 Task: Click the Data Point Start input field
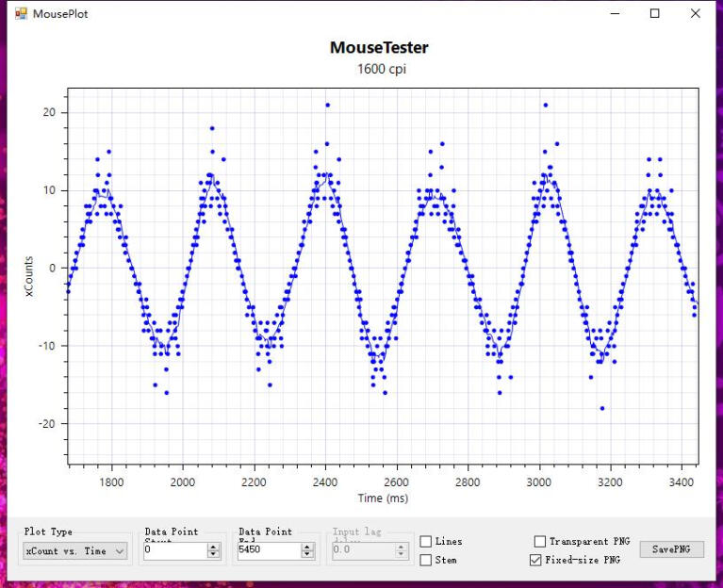pyautogui.click(x=173, y=550)
